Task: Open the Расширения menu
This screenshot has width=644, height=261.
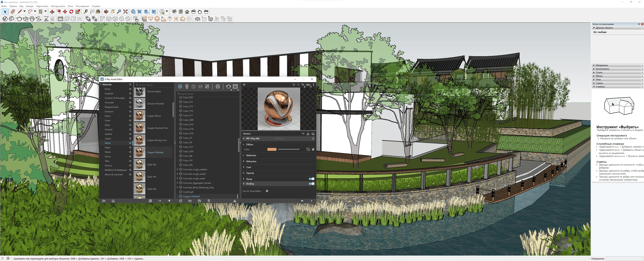Action: click(82, 6)
